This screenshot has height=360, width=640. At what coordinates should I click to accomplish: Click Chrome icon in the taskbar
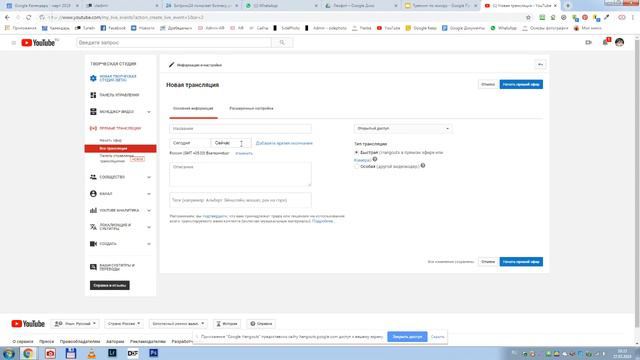point(28,353)
